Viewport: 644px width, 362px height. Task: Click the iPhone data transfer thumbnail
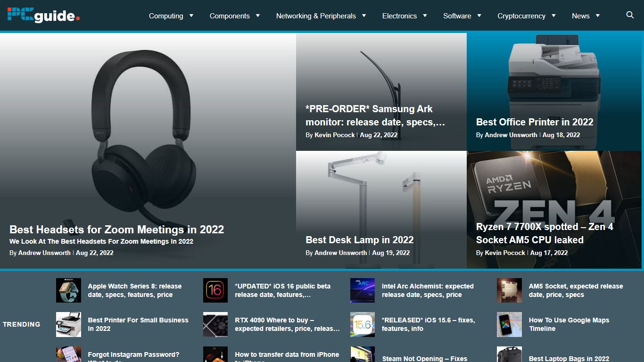coord(215,354)
